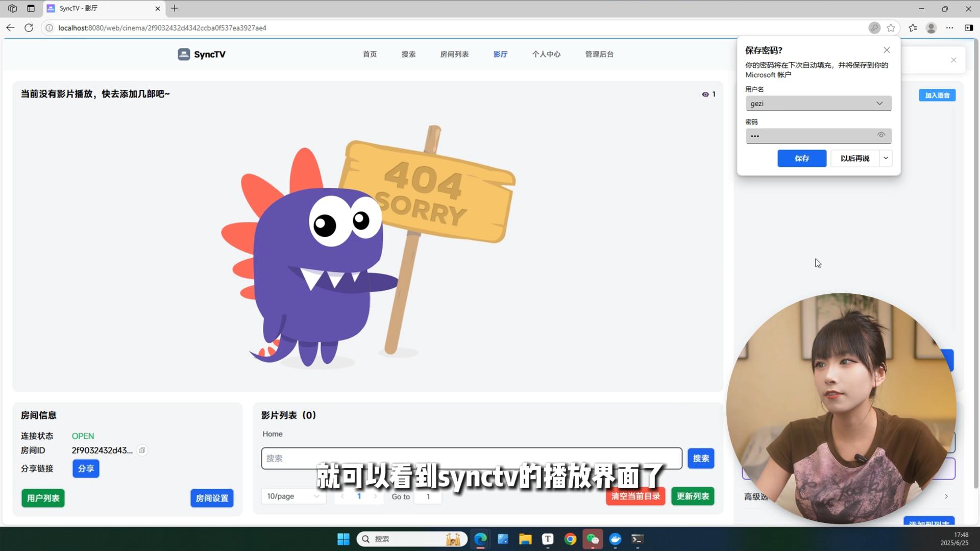
Task: Select page 1 in pagination
Action: (x=359, y=496)
